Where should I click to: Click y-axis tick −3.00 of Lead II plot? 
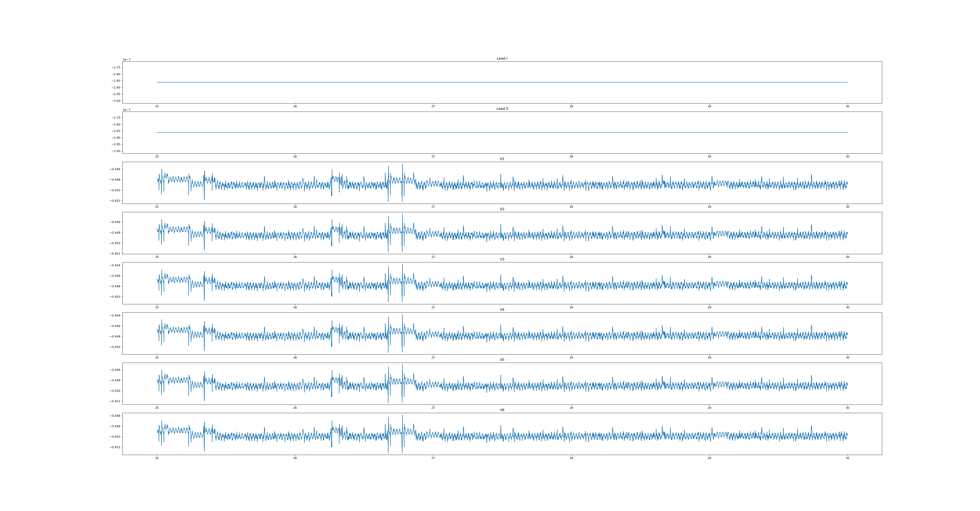pyautogui.click(x=116, y=151)
